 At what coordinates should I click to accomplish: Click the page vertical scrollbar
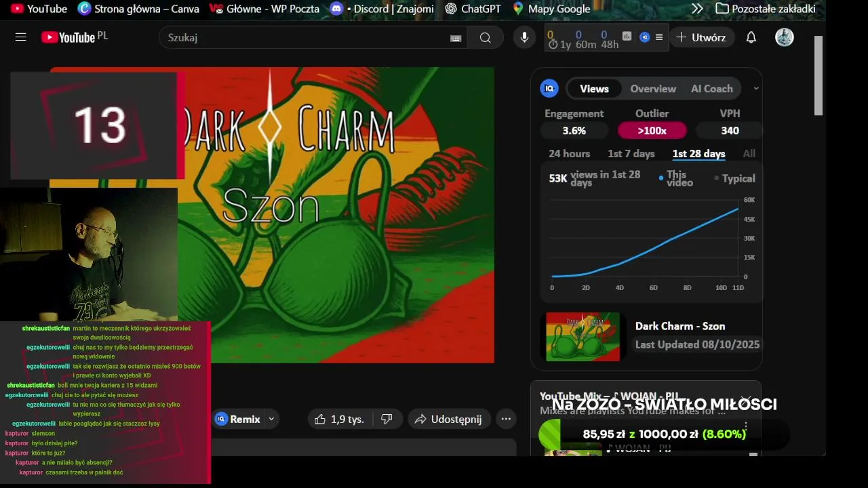coord(818,76)
